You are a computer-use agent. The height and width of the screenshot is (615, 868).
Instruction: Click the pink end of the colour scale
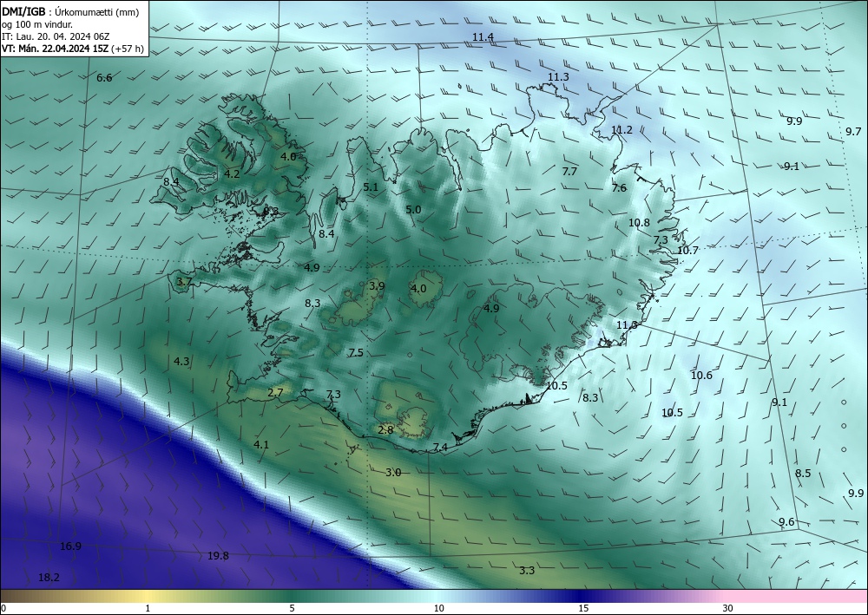point(797,596)
